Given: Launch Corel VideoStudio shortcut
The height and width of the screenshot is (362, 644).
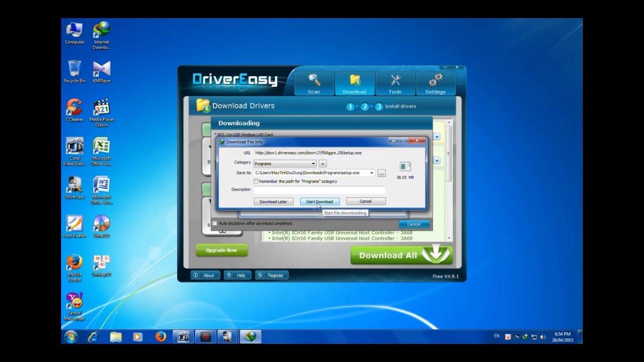Looking at the screenshot, I should (74, 151).
